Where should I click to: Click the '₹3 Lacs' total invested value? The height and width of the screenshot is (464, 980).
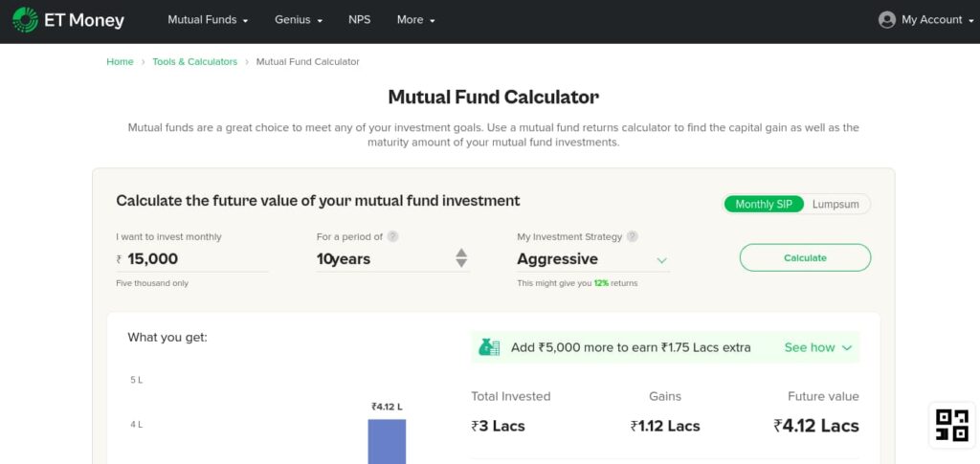click(x=498, y=427)
